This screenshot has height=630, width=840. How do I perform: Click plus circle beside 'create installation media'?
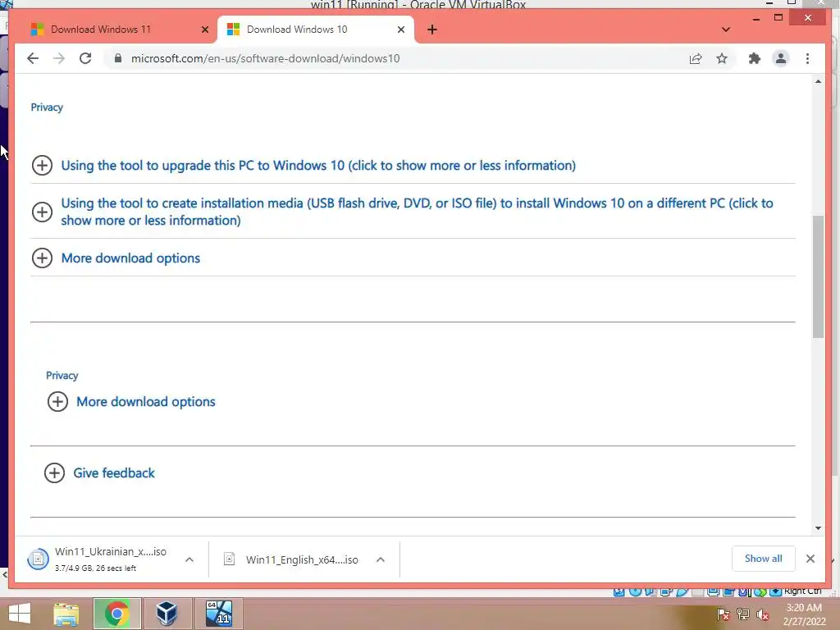click(42, 212)
